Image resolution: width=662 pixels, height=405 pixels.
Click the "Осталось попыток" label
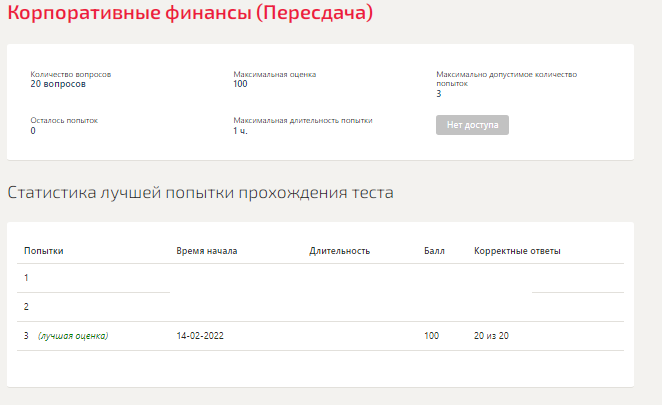click(64, 120)
